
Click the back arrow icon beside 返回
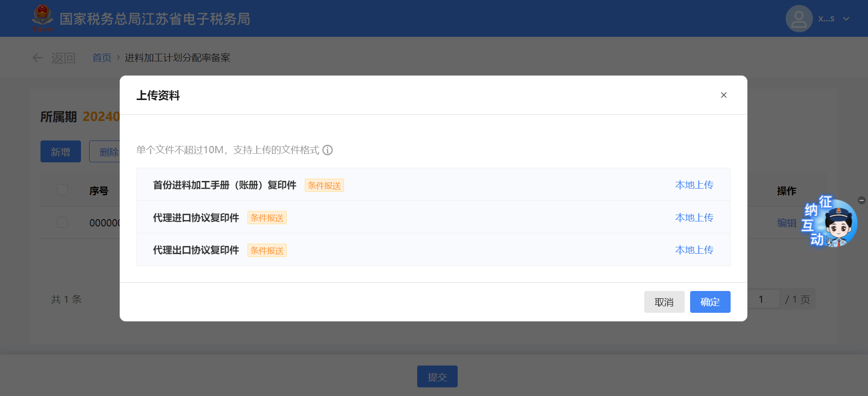pyautogui.click(x=38, y=58)
